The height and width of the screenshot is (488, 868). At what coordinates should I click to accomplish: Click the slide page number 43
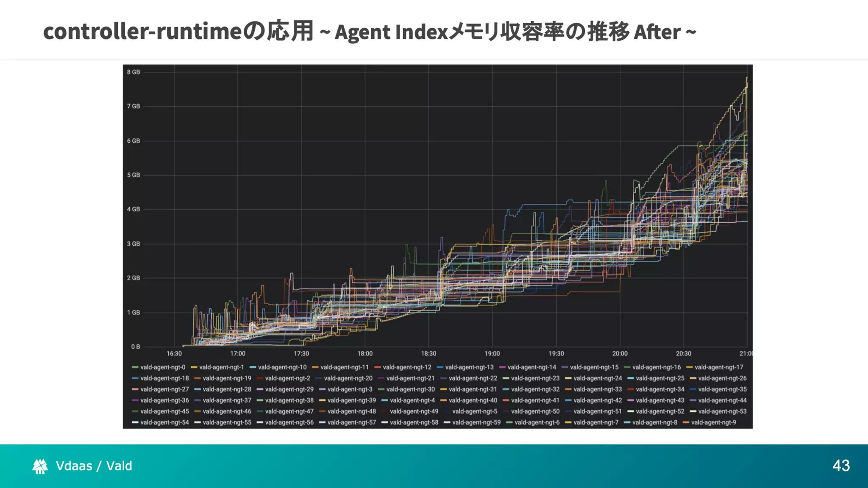coord(841,466)
